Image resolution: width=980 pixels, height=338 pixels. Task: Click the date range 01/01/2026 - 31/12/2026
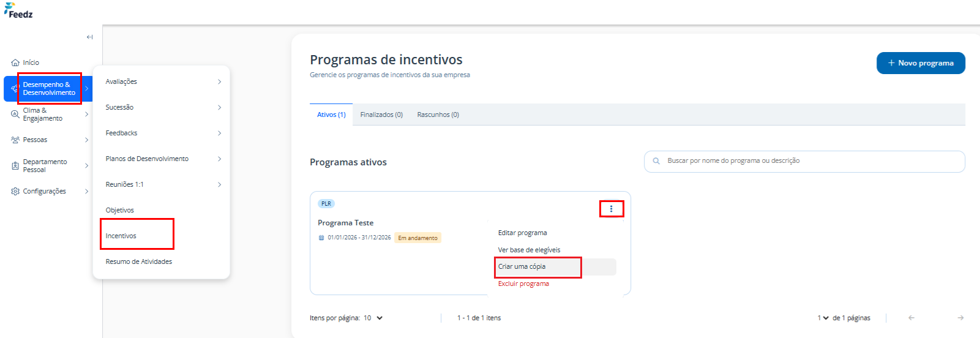[x=359, y=238]
